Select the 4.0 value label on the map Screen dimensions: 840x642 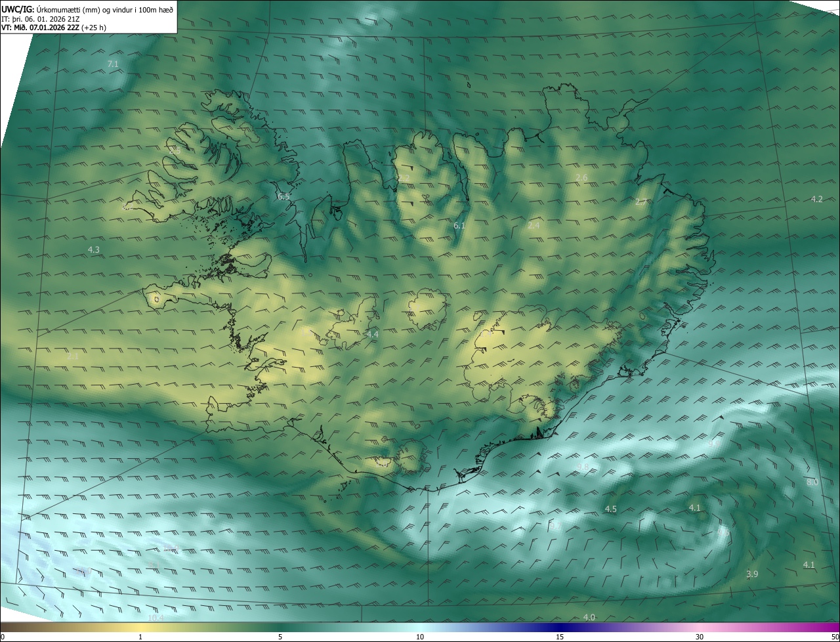[x=589, y=617]
